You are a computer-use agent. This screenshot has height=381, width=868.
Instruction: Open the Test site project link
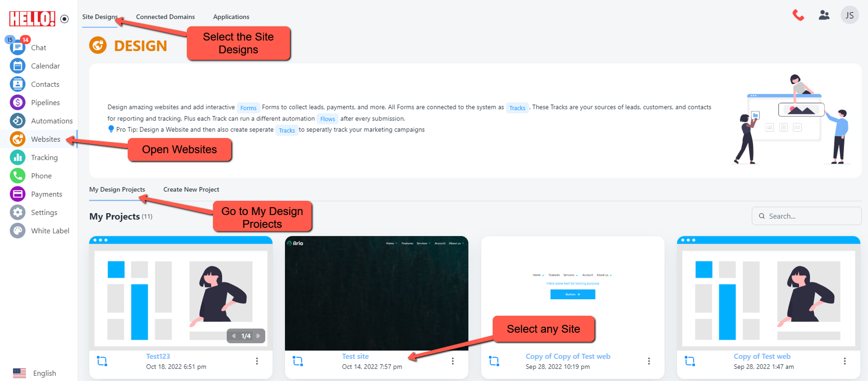click(355, 356)
